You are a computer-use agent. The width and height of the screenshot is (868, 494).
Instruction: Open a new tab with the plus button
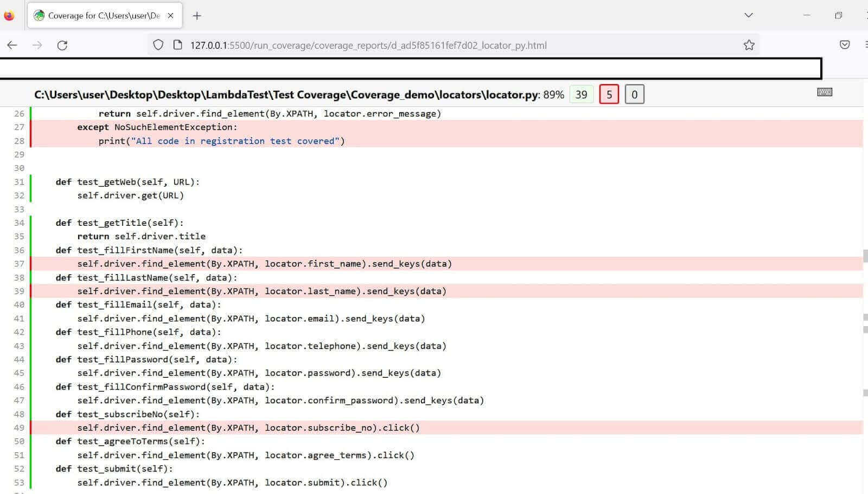click(x=197, y=16)
